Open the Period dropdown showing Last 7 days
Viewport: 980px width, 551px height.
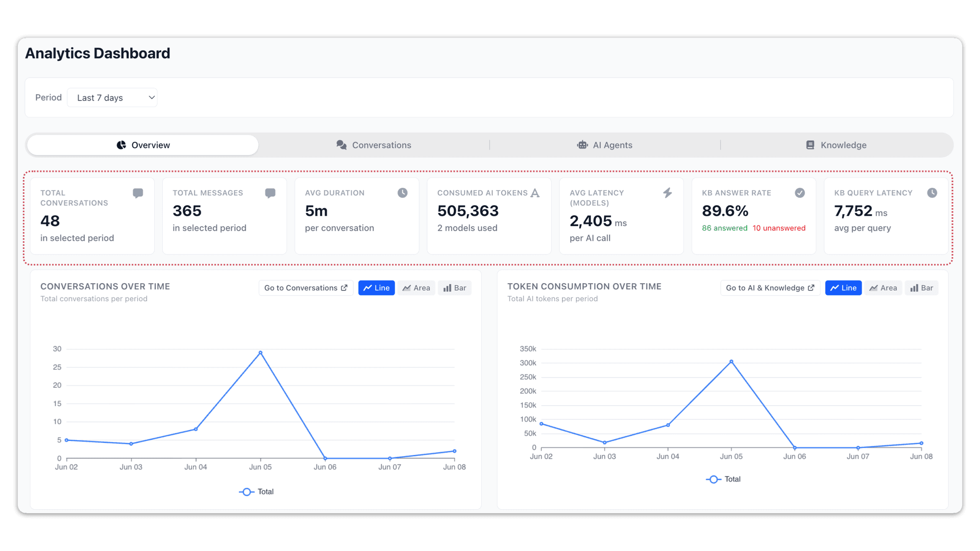coord(112,97)
